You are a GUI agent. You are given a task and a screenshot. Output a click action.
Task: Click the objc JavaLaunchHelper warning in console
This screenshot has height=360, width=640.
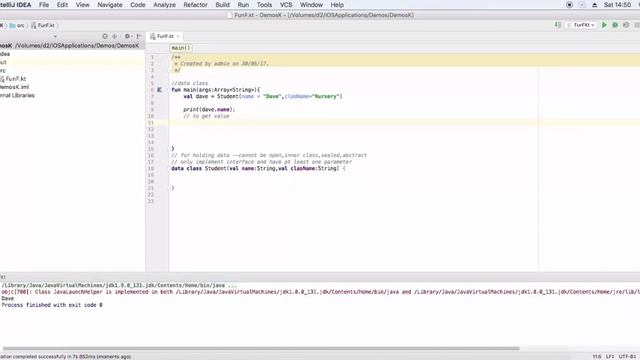coord(320,292)
